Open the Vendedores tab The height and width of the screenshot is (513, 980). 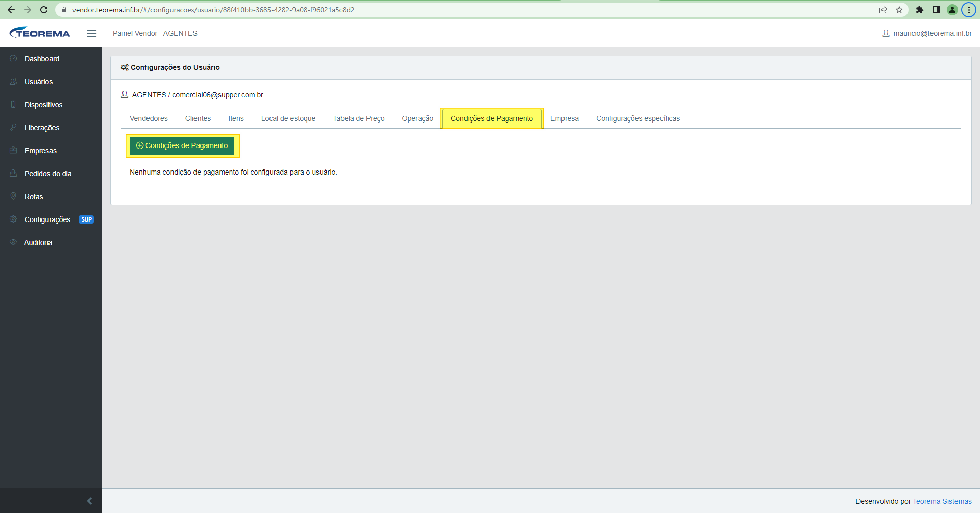pos(149,118)
